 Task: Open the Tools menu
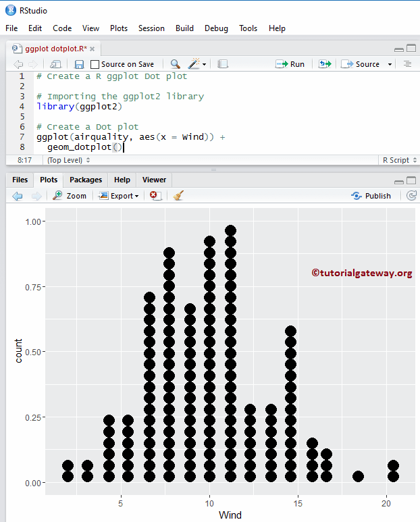tap(248, 28)
